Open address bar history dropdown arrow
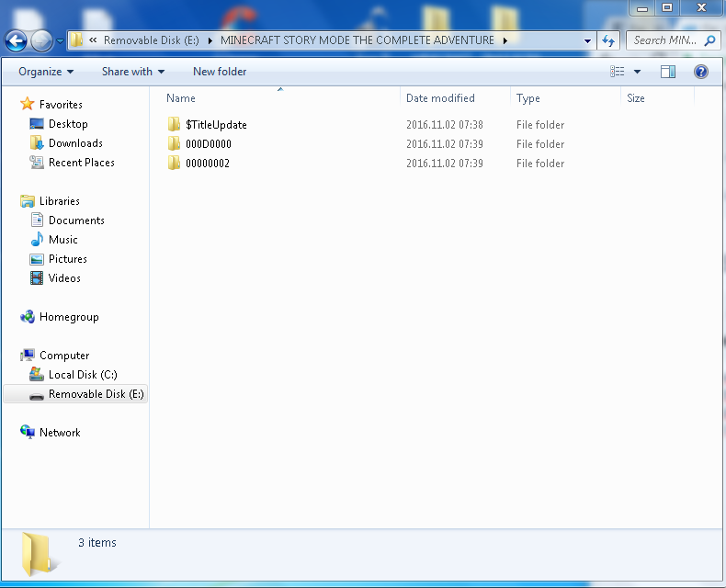This screenshot has width=726, height=588. (x=588, y=40)
